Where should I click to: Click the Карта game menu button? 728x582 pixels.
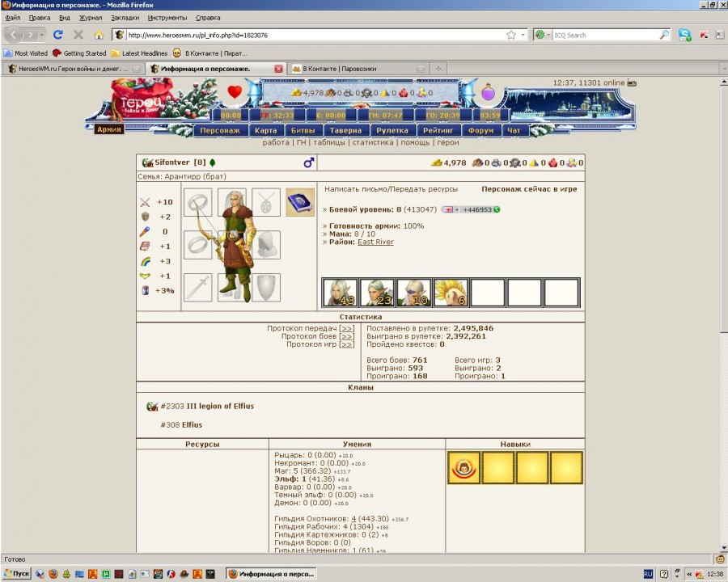point(265,130)
